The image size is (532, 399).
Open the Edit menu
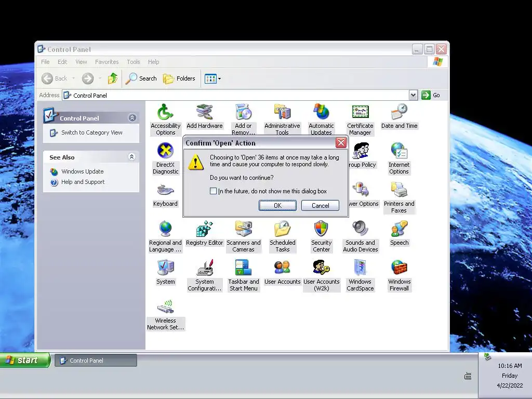tap(62, 62)
